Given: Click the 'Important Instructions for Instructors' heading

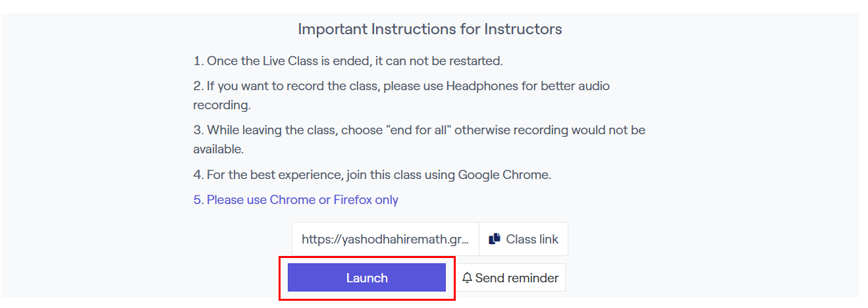Looking at the screenshot, I should (x=429, y=29).
